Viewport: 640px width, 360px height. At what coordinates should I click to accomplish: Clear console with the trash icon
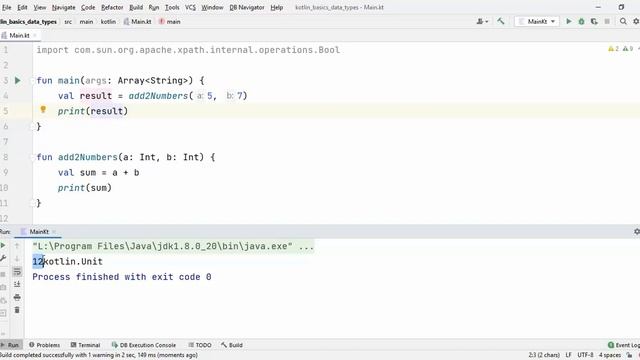pos(17,310)
